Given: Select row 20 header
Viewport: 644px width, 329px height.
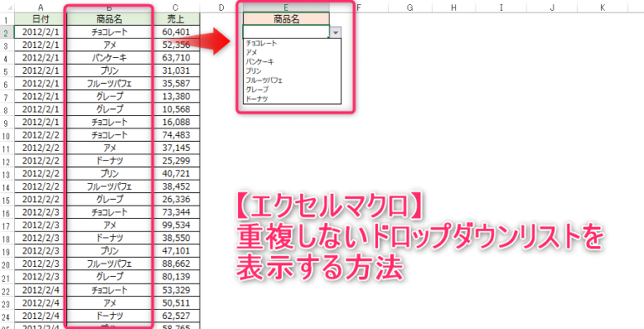Looking at the screenshot, I should tap(6, 264).
